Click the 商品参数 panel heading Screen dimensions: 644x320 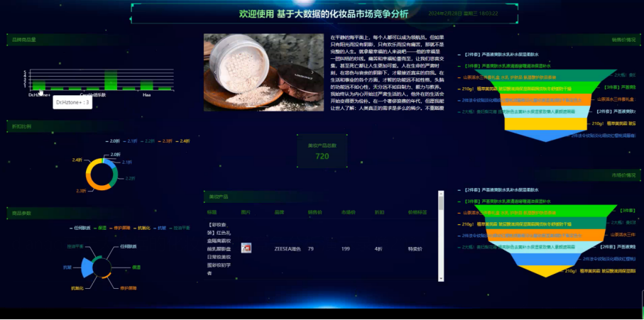click(21, 214)
